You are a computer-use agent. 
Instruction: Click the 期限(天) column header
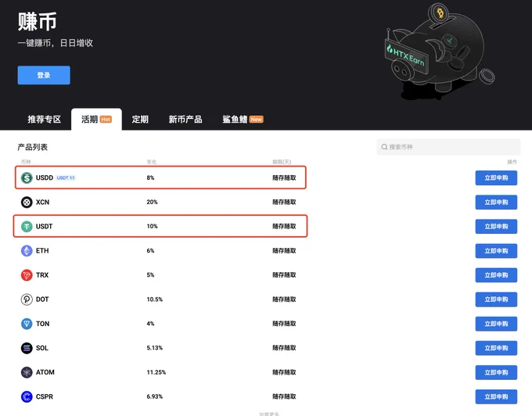pyautogui.click(x=282, y=162)
